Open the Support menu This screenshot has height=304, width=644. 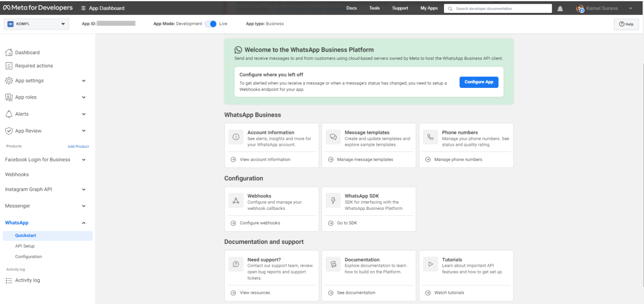point(400,8)
